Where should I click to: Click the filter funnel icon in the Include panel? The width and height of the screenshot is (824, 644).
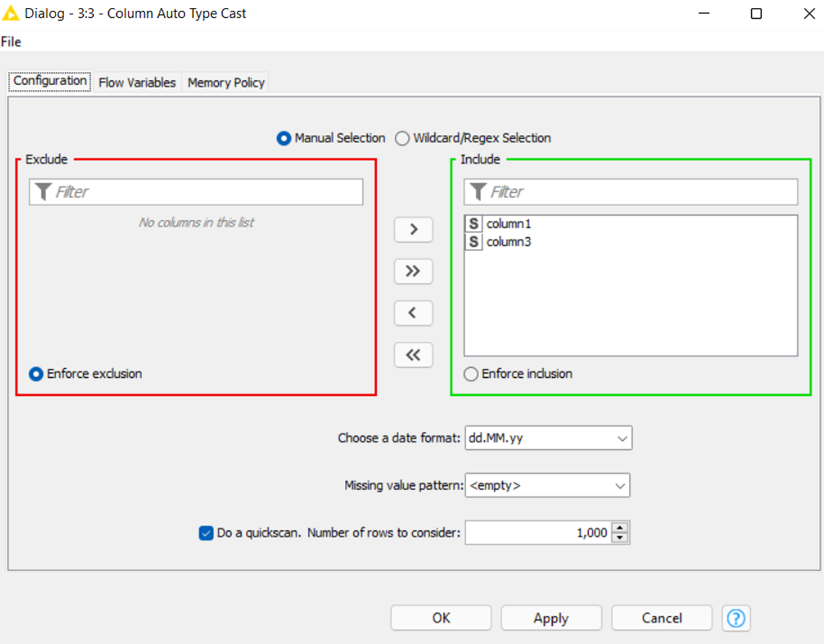pos(478,191)
